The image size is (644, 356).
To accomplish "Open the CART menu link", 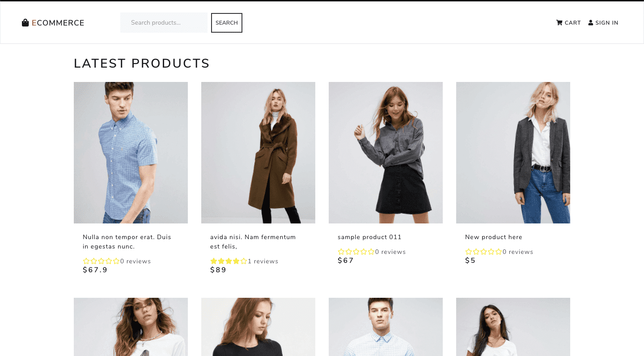I will click(568, 23).
